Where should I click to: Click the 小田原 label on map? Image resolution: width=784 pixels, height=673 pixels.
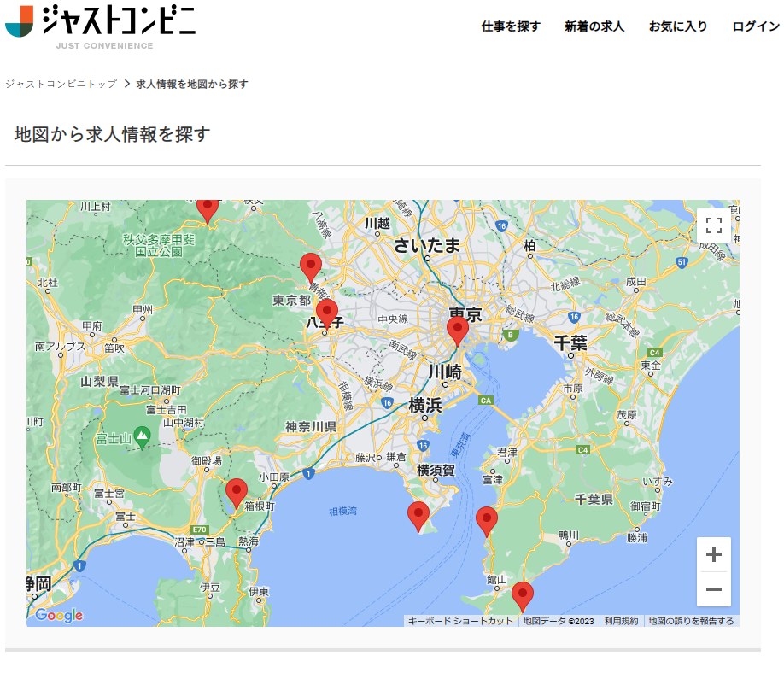pyautogui.click(x=274, y=477)
